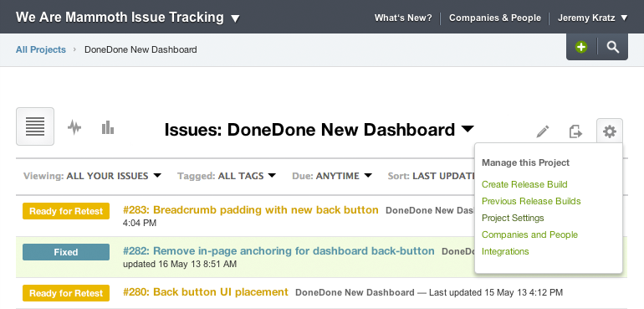Image resolution: width=644 pixels, height=309 pixels.
Task: Open the Sort: Last Updated filter
Action: (x=432, y=176)
